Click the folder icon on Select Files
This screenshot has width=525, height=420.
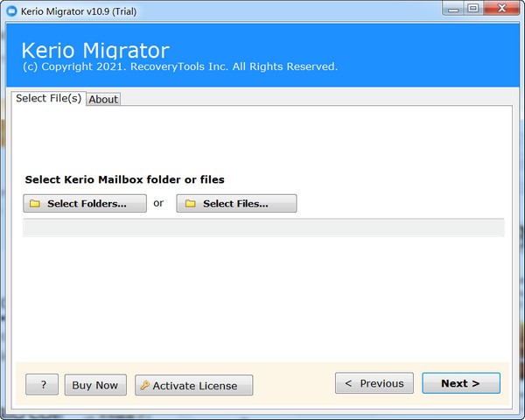coord(190,204)
